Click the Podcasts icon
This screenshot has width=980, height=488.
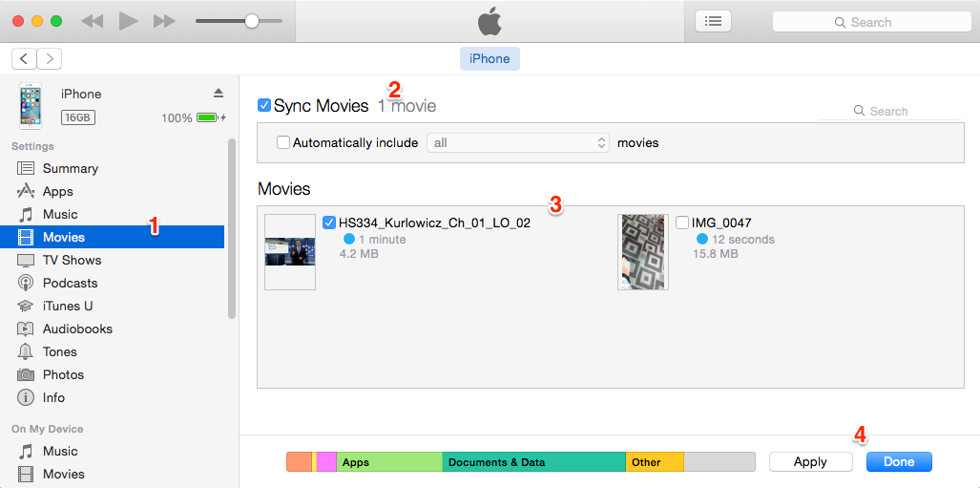pyautogui.click(x=26, y=283)
